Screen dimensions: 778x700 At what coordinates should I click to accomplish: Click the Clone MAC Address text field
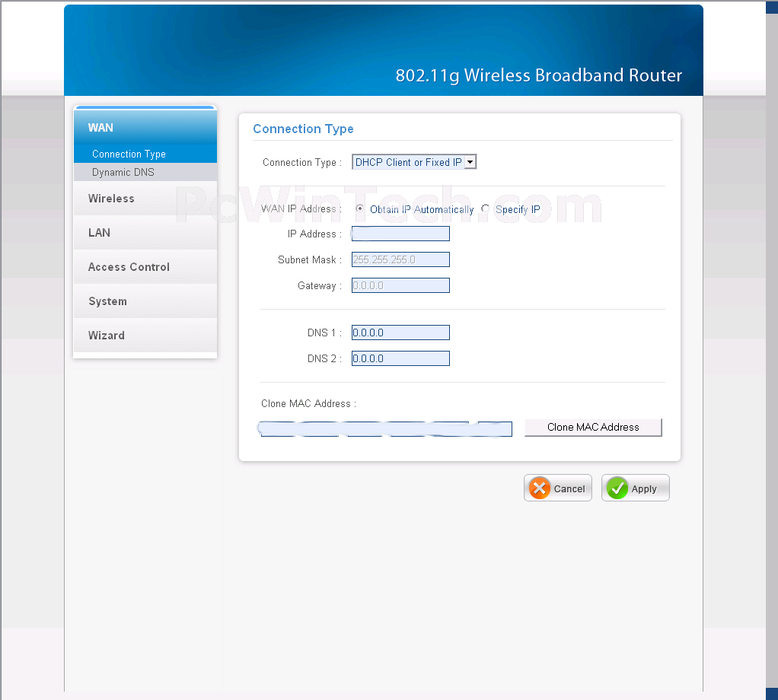[x=386, y=429]
